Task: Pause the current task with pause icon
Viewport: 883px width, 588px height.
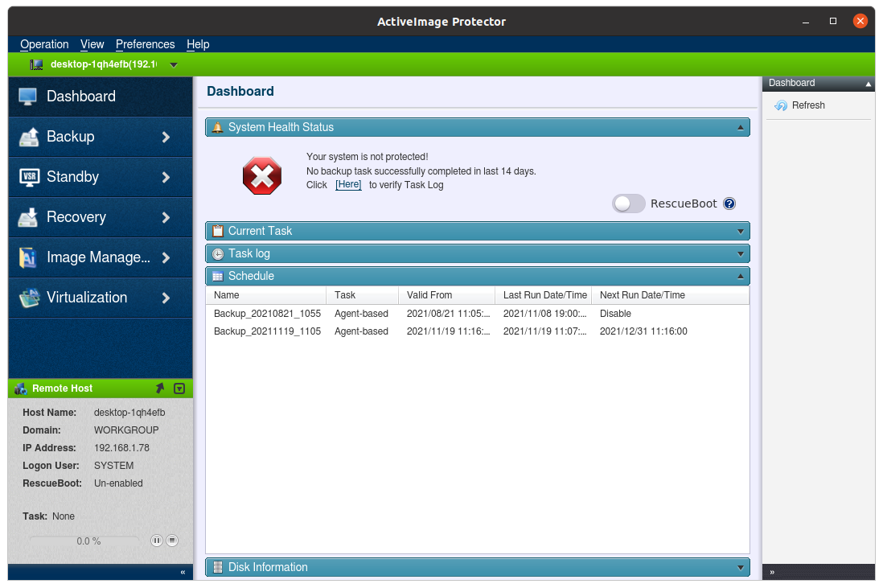Action: [x=157, y=541]
